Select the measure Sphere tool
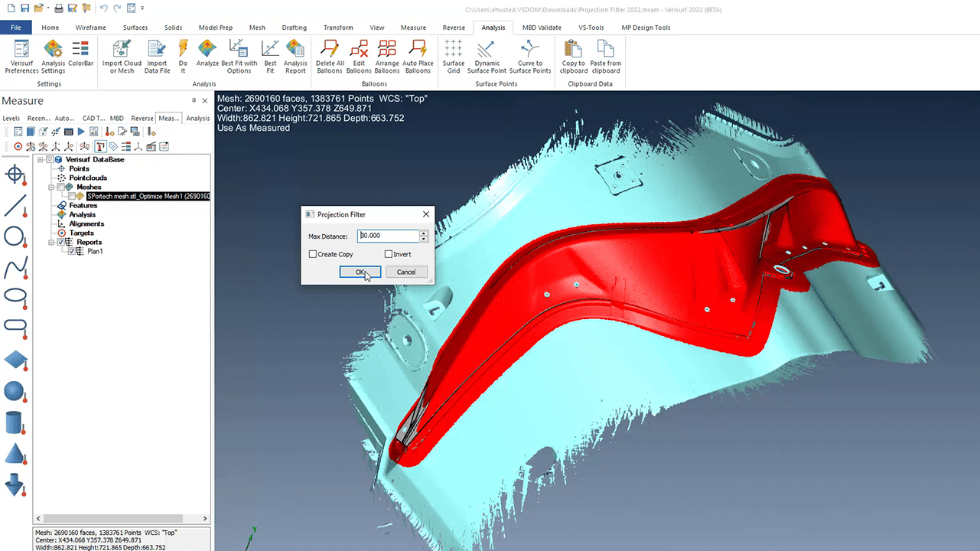The height and width of the screenshot is (551, 980). pos(15,391)
